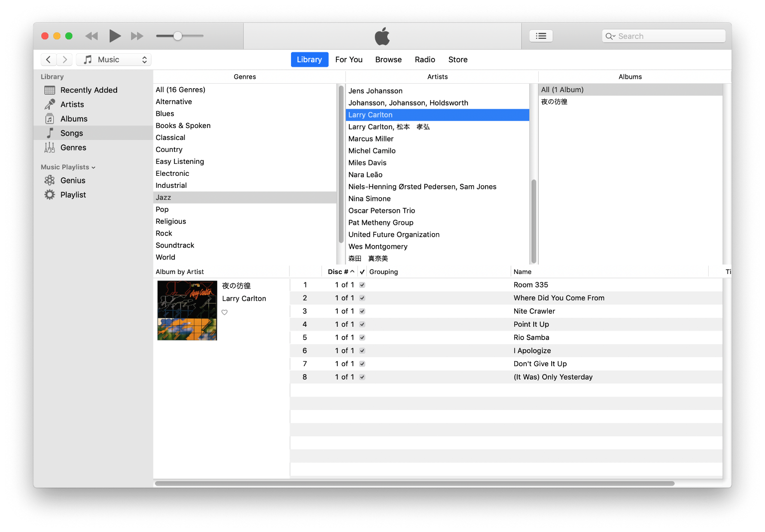Click the Artists microphone icon
Image resolution: width=765 pixels, height=532 pixels.
coord(50,105)
